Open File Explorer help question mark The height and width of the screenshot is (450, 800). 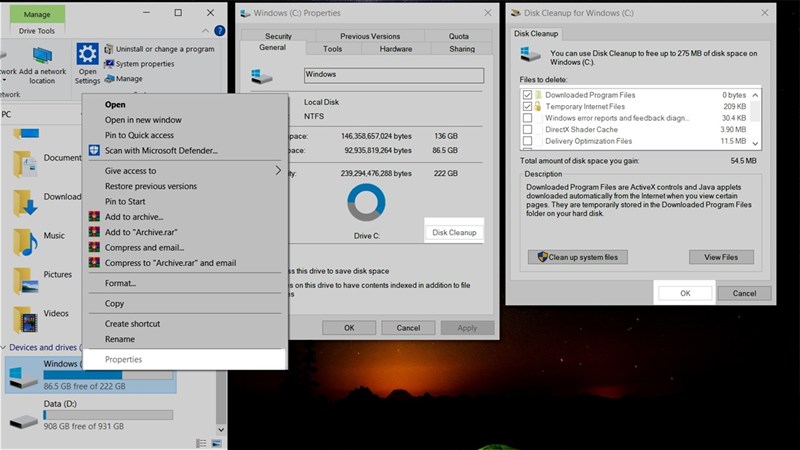pyautogui.click(x=219, y=31)
